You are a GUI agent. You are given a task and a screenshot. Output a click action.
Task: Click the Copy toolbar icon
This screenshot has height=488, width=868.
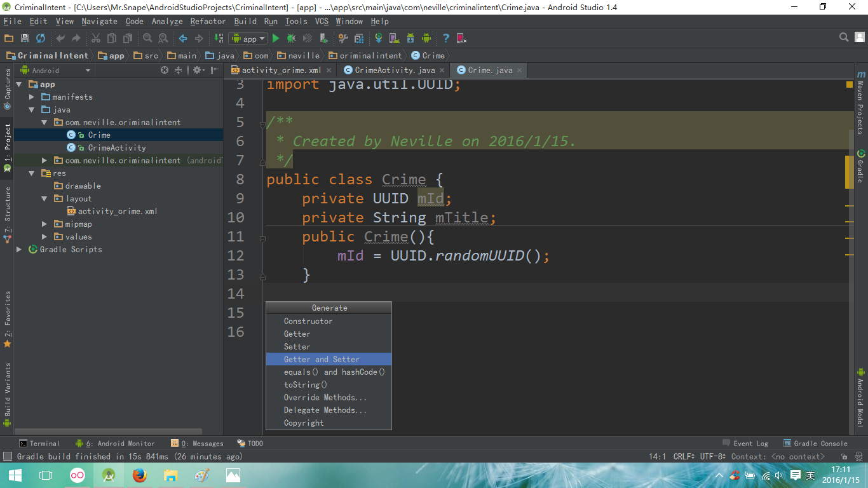click(112, 38)
